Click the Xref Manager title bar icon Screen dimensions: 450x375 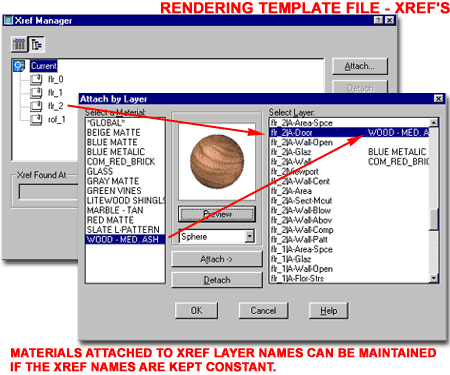pos(8,20)
